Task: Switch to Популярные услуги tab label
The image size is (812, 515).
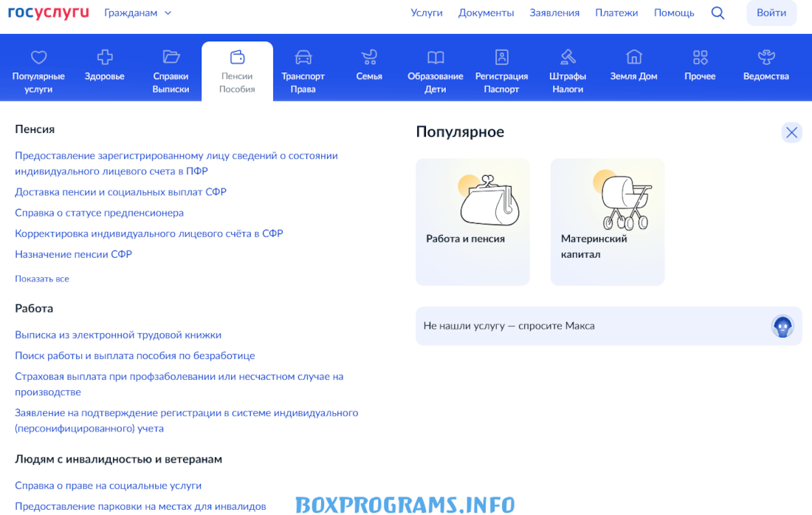Action: point(39,82)
